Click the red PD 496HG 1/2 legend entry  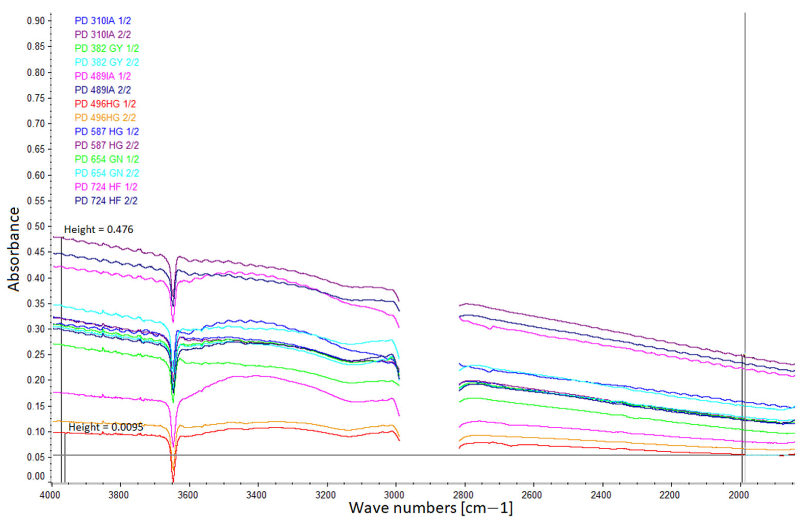tap(105, 104)
